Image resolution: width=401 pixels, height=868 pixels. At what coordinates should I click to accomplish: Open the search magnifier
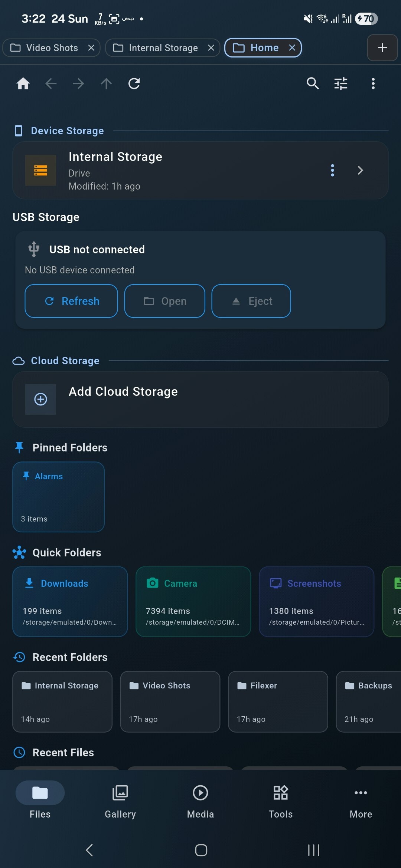[x=313, y=83]
